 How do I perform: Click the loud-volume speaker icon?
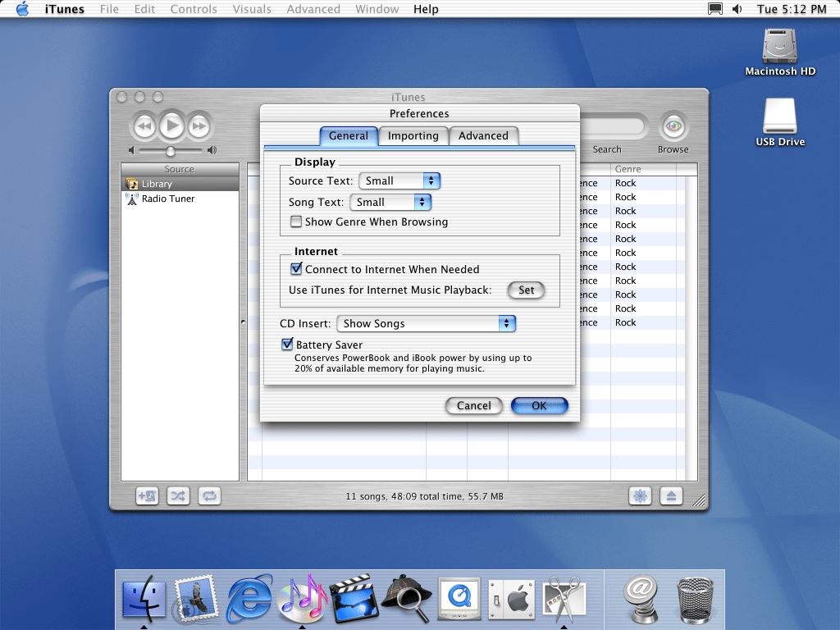212,151
